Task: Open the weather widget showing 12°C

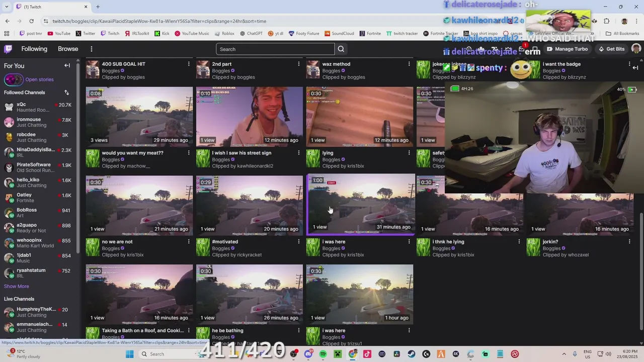Action: (x=23, y=354)
